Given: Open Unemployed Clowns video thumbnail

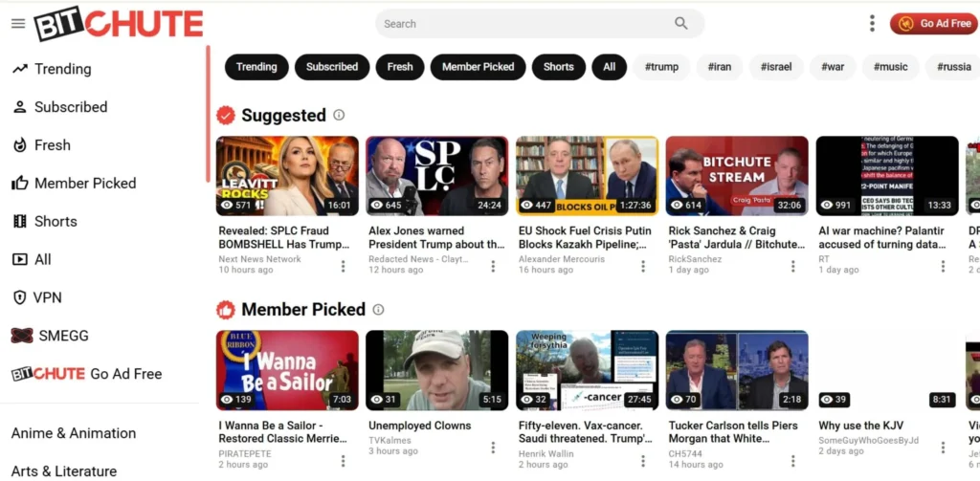Looking at the screenshot, I should tap(436, 370).
